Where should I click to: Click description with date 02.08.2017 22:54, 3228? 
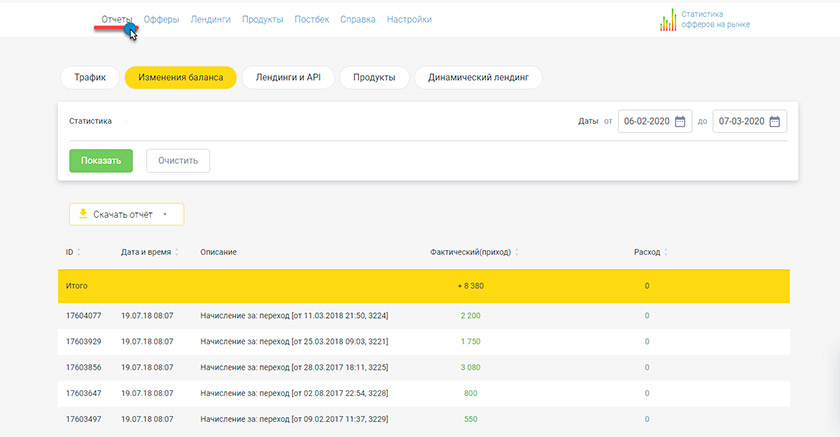click(294, 393)
